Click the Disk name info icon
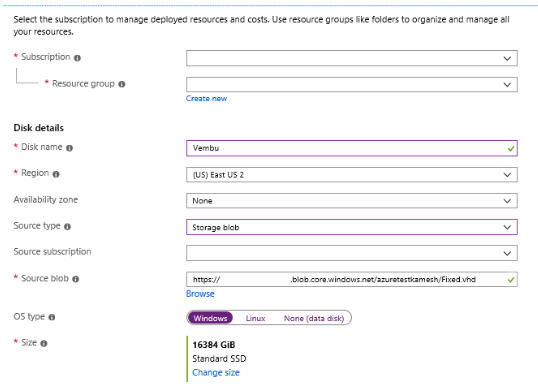The height and width of the screenshot is (388, 538). click(69, 148)
